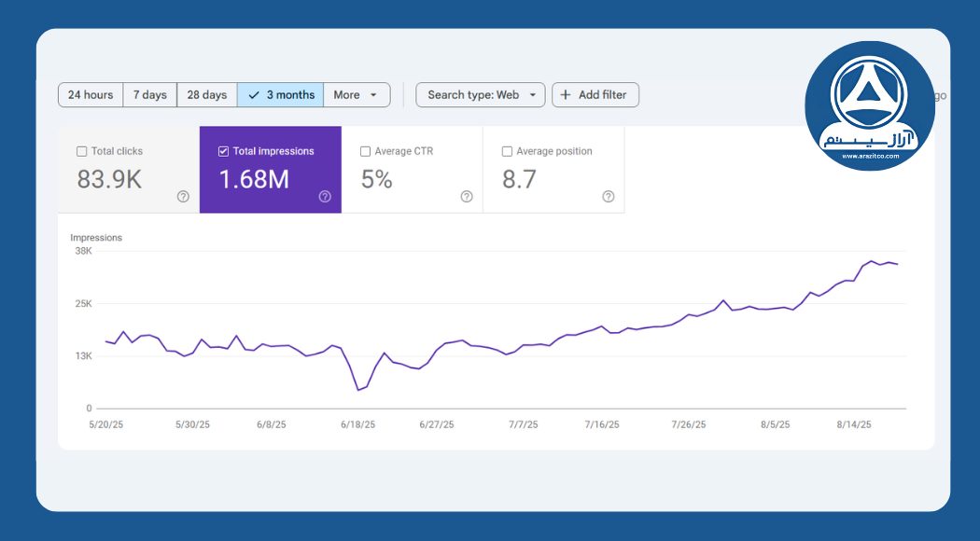This screenshot has width=980, height=541.
Task: Open the More date range dropdown
Action: pyautogui.click(x=356, y=95)
